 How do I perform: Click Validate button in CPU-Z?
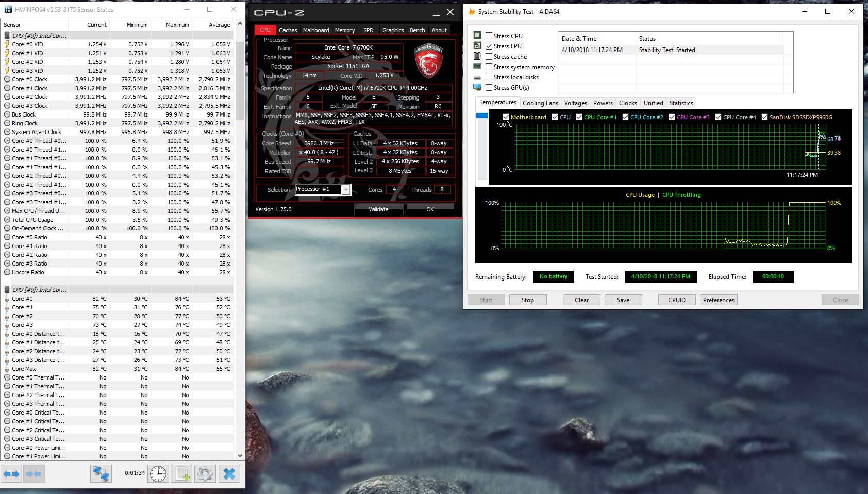pos(378,209)
